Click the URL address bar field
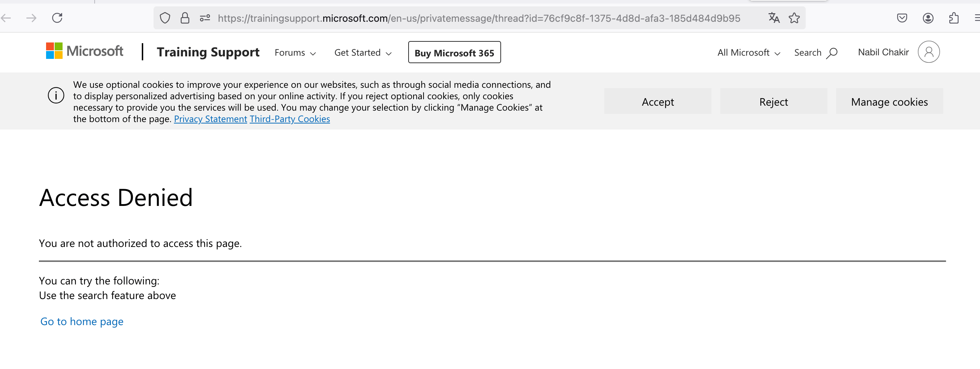 coord(479,18)
